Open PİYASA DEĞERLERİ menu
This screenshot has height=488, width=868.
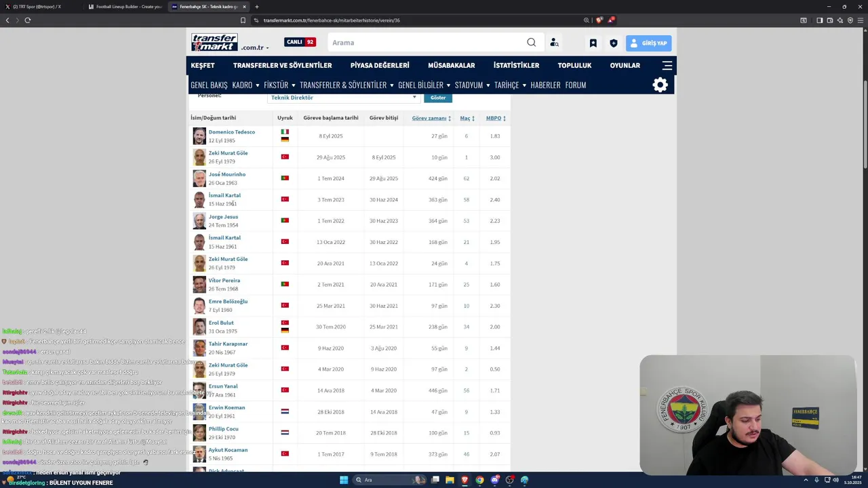click(x=380, y=66)
